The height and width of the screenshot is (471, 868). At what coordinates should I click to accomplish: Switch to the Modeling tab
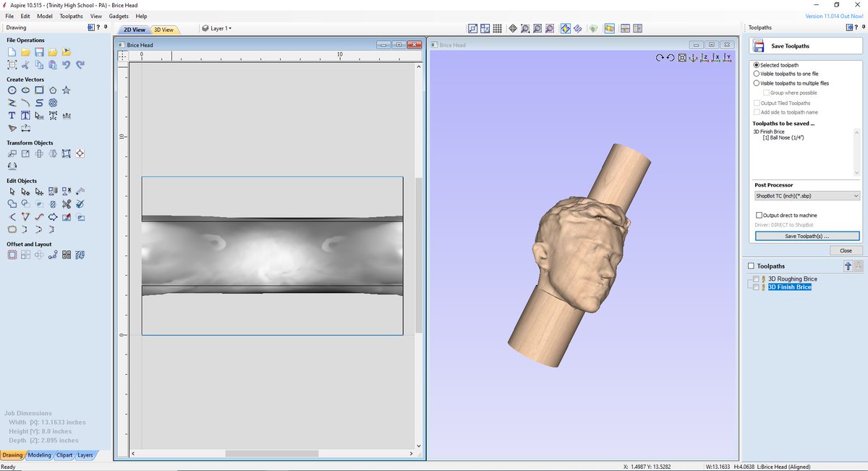click(40, 455)
